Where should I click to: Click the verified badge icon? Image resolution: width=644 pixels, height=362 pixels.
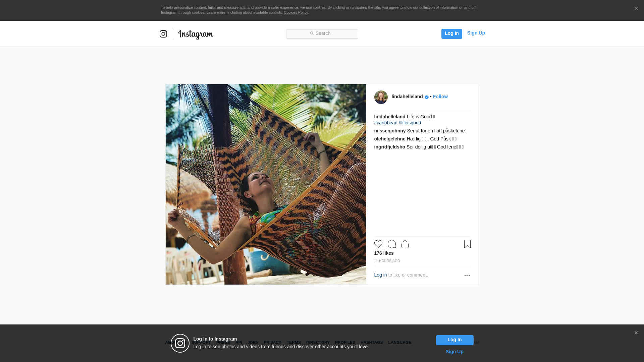point(427,97)
